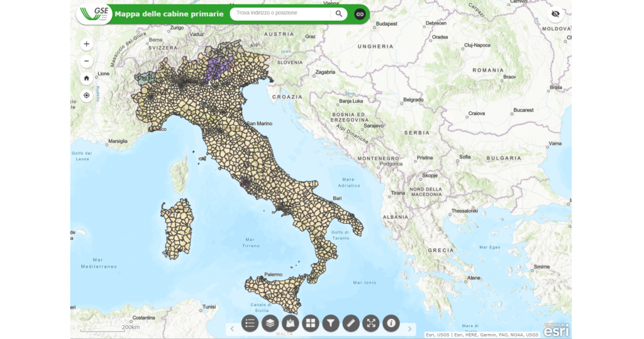
Task: Toggle the visibility eye-slash button
Action: pos(555,14)
